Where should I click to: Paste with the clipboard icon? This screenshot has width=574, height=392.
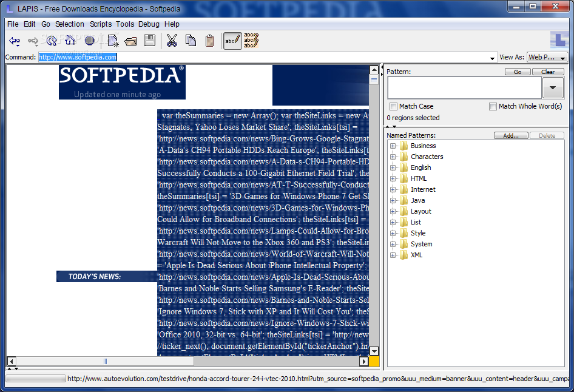(210, 40)
